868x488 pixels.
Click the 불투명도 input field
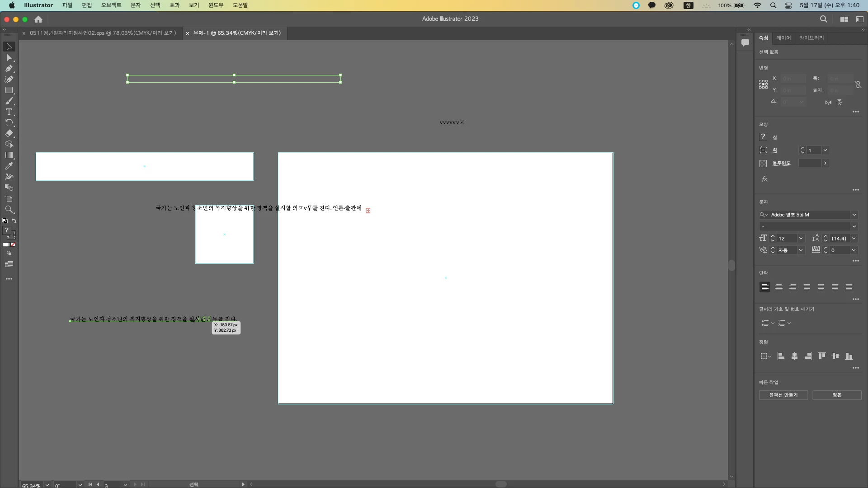click(x=810, y=163)
